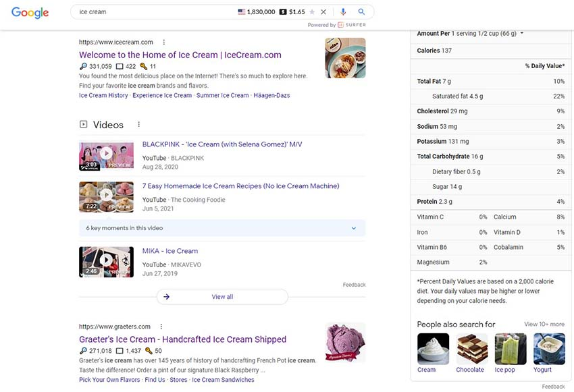Open Welcome to the Home of Ice Cream result

180,55
